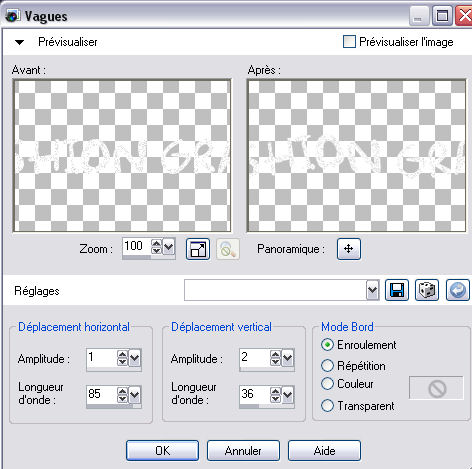Click the greyed magnifier proof icon

point(228,249)
